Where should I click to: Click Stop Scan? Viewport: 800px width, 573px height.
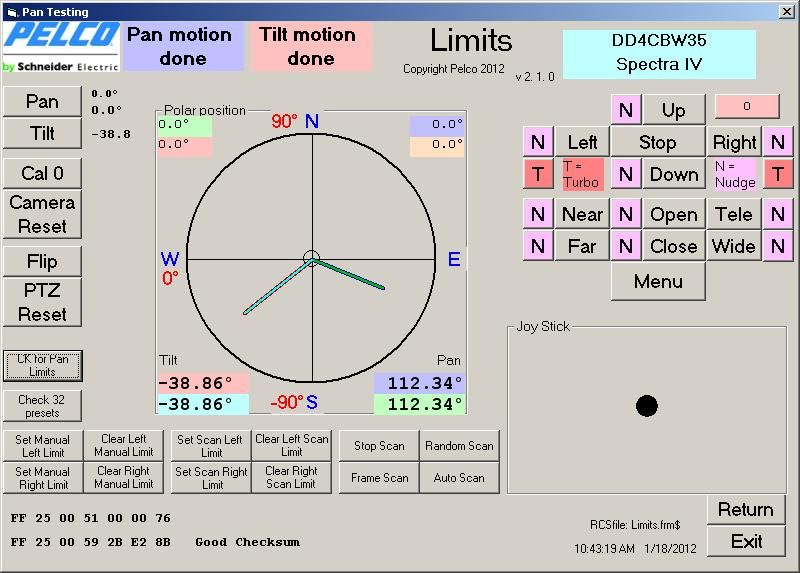tap(379, 446)
